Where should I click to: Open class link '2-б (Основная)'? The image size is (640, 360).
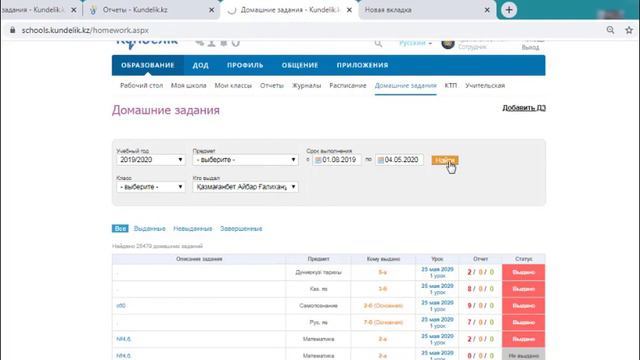point(383,306)
